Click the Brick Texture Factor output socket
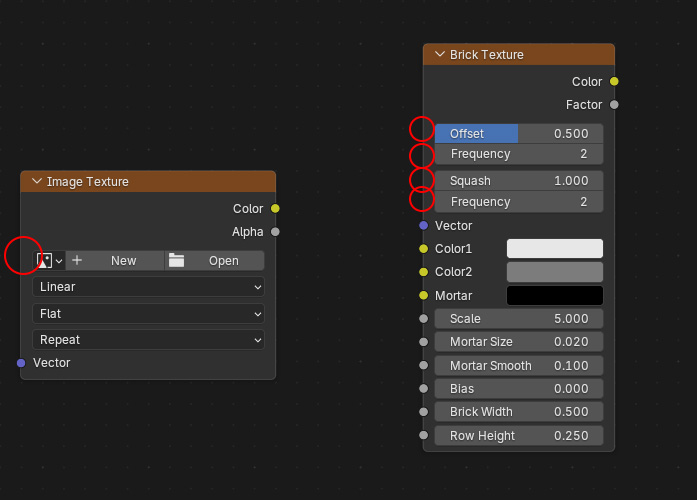Screen dimensions: 697x500 point(614,104)
